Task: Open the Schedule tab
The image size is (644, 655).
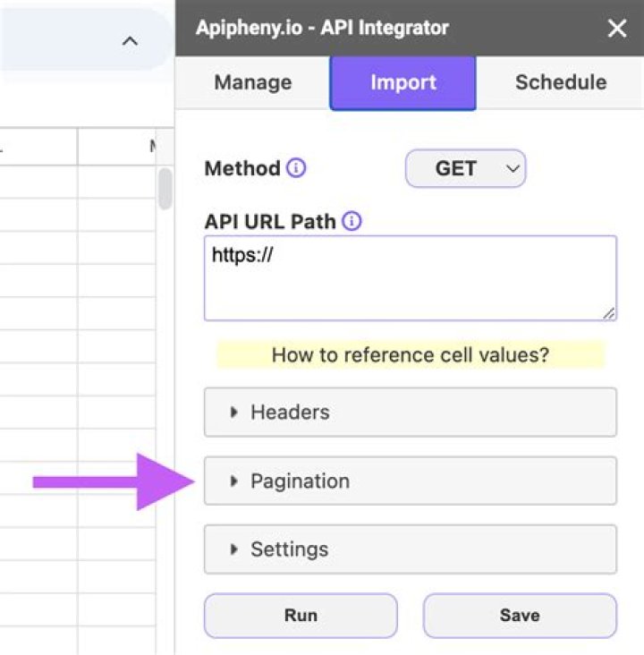Action: [x=561, y=82]
